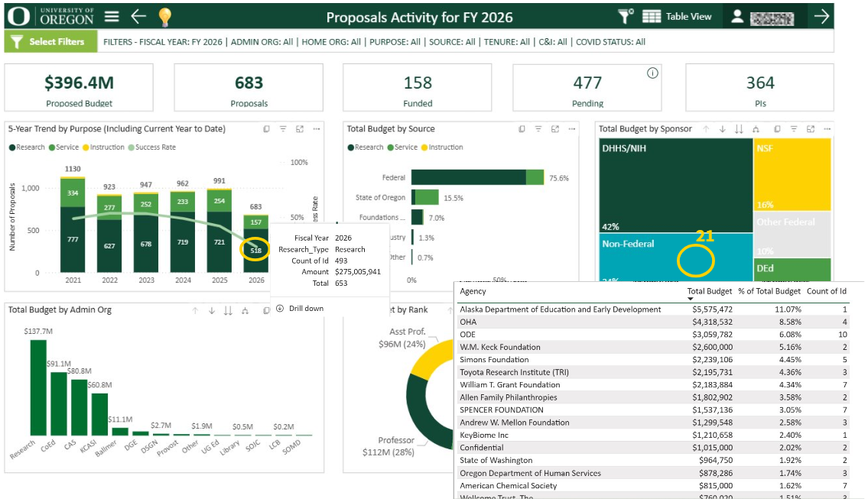Screen dimensions: 868x502
Task: Click Success Rate legend in 5-Year Trend
Action: pyautogui.click(x=151, y=147)
